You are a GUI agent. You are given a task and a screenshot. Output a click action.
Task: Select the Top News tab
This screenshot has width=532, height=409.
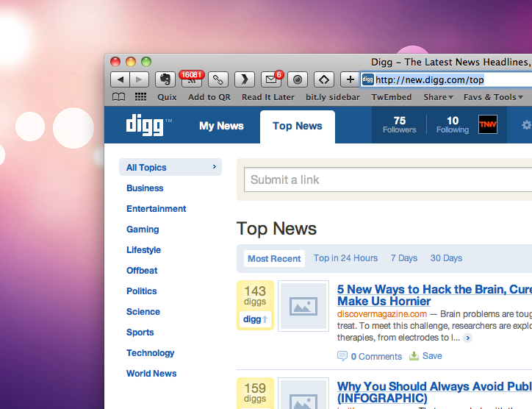click(x=298, y=127)
